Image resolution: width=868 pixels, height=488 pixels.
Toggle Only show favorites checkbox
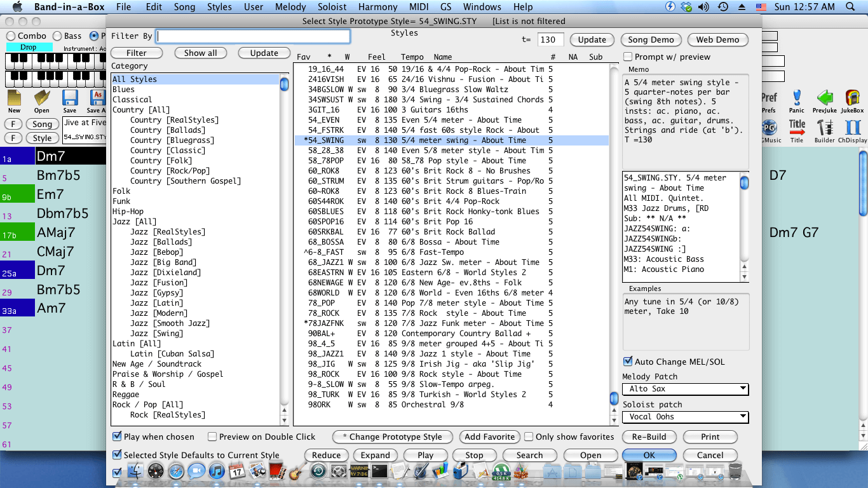click(x=529, y=437)
